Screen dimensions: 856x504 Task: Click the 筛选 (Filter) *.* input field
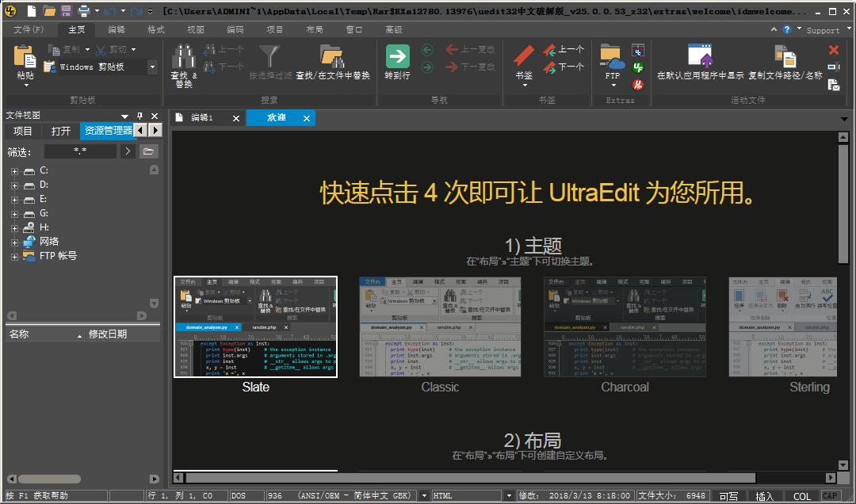[80, 151]
